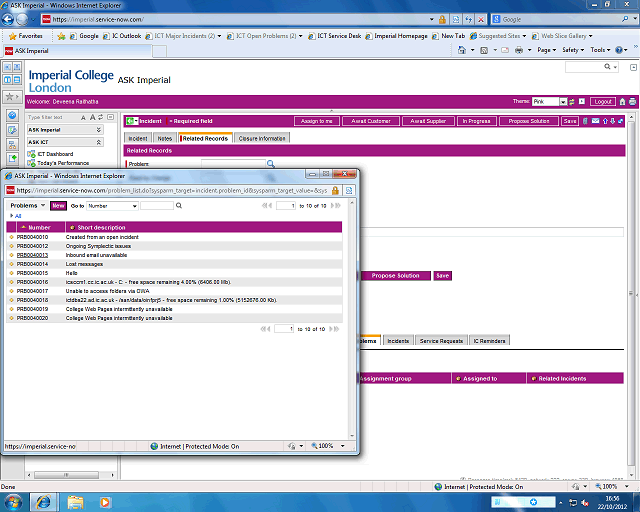Click the email envelope icon on incident toolbar
This screenshot has width=640, height=512.
point(595,121)
